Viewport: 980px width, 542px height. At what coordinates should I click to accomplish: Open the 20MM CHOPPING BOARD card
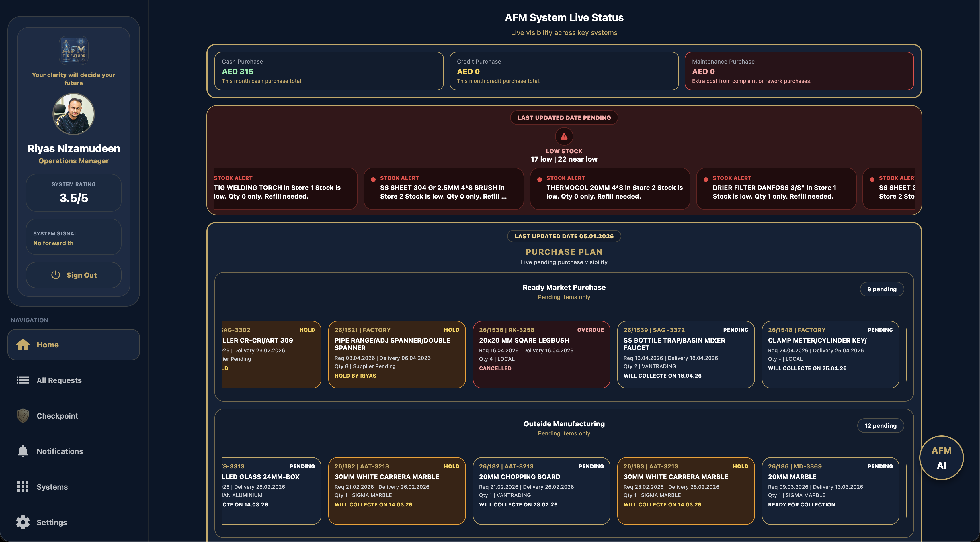pos(541,491)
